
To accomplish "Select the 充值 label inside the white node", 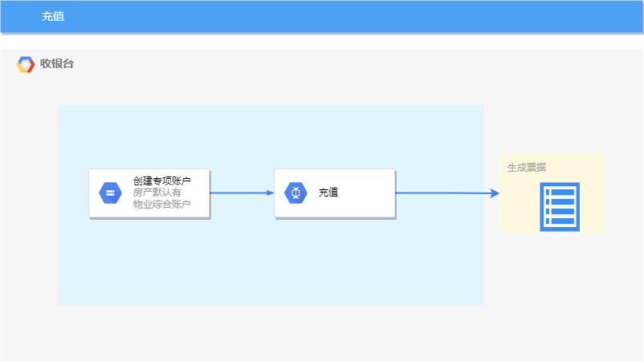I will tap(328, 193).
